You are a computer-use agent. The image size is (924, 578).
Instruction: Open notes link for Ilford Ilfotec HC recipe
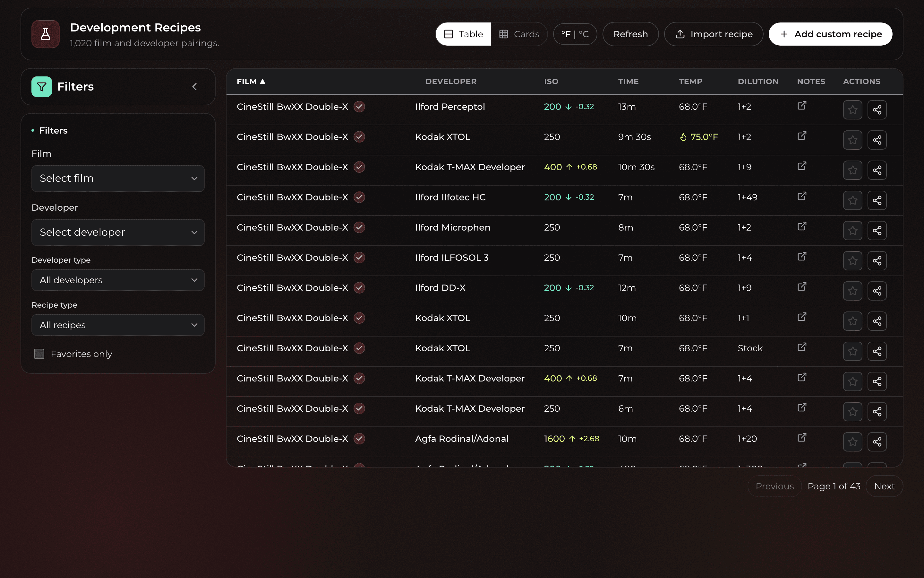(802, 196)
